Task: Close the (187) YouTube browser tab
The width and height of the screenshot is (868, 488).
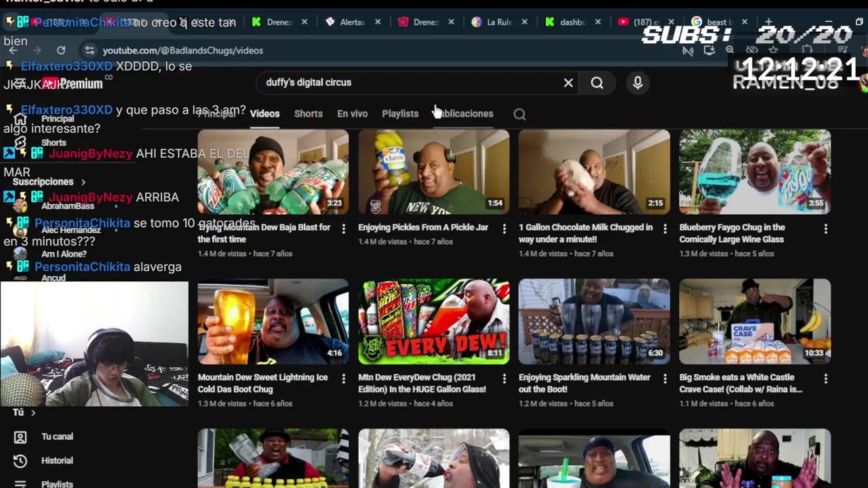Action: click(x=671, y=22)
